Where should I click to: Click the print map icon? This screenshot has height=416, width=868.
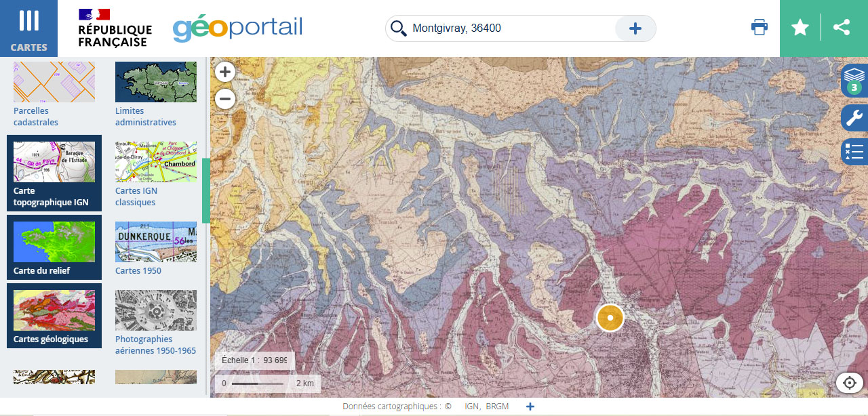pyautogui.click(x=759, y=28)
